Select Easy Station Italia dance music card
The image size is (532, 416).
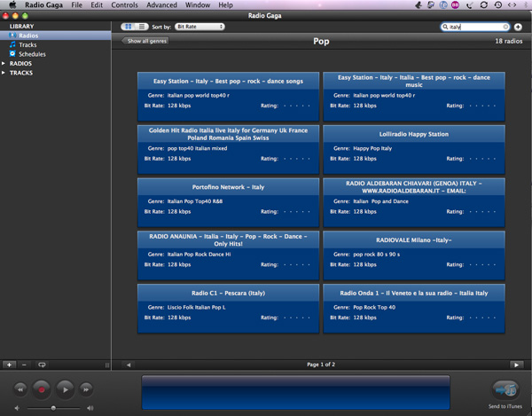(414, 97)
